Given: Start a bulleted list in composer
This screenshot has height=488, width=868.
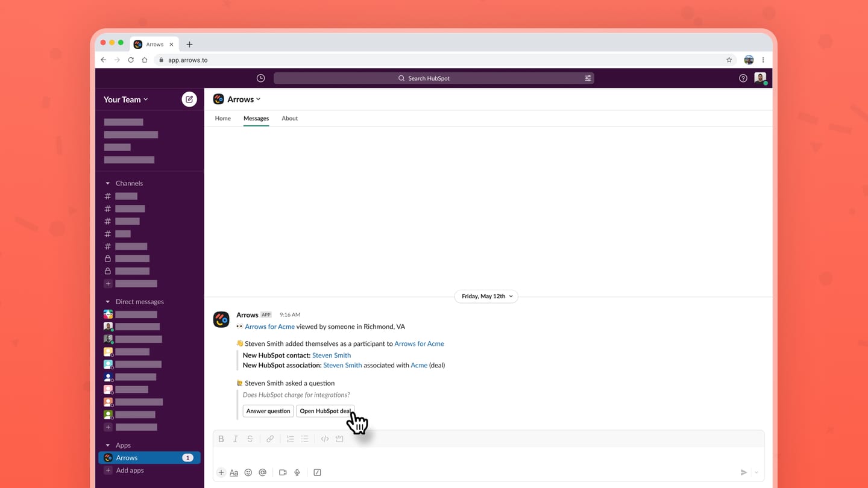Looking at the screenshot, I should coord(305,439).
